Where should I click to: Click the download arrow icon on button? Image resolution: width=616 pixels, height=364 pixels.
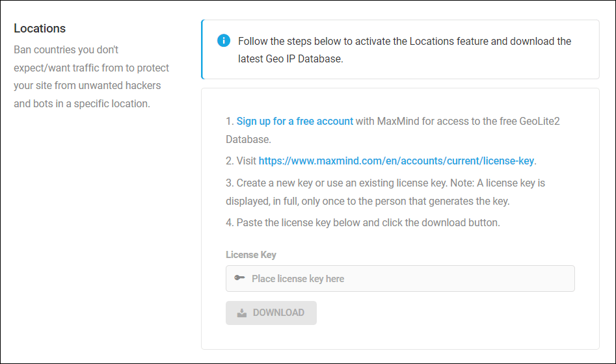pos(242,313)
